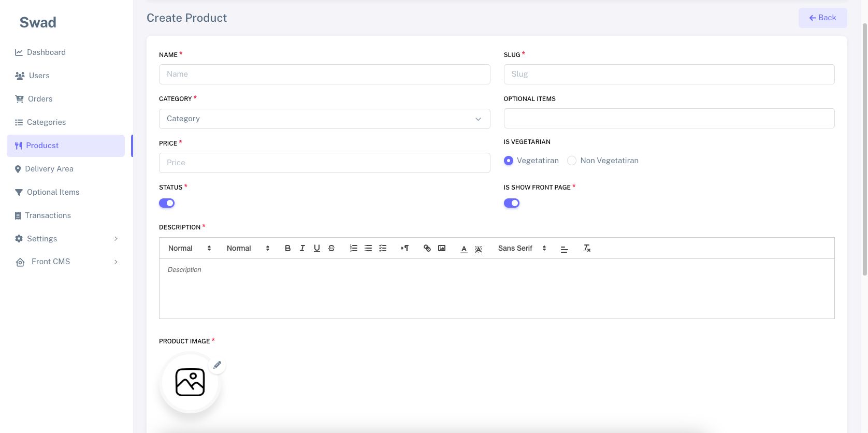Viewport: 868px width, 433px height.
Task: Click into the Price input field
Action: coord(324,163)
